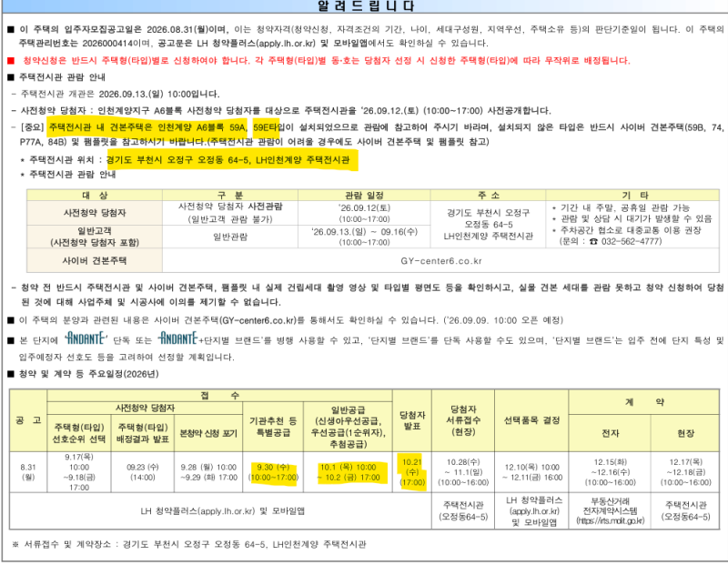Select the '12.17(목) ~12.18(금)' cell
This screenshot has width=728, height=565.
tap(685, 472)
